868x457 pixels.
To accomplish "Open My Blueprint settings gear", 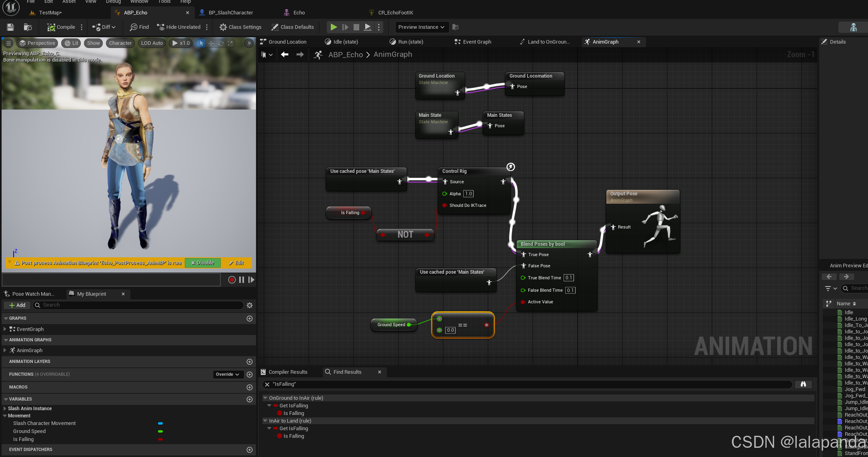I will (x=250, y=305).
